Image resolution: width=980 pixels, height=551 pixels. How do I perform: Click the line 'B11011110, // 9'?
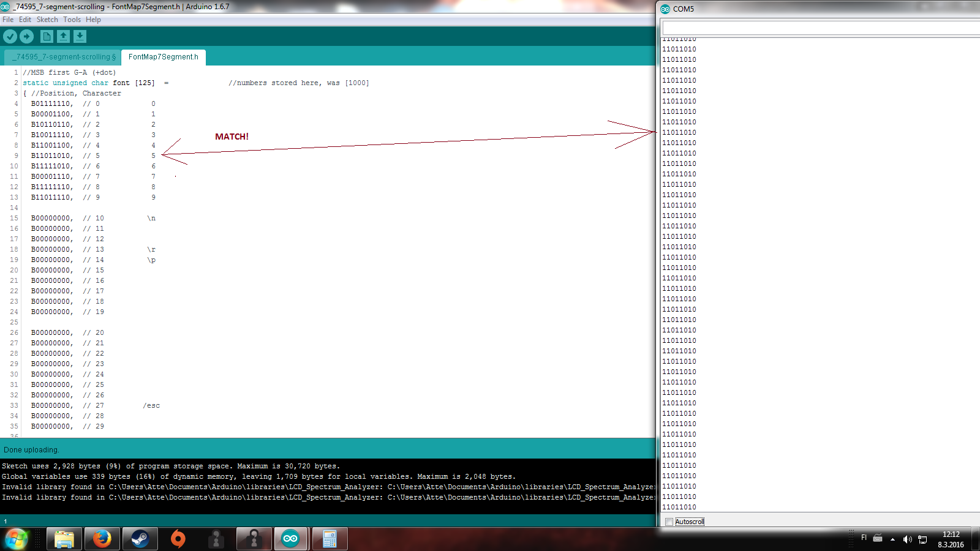tap(66, 197)
